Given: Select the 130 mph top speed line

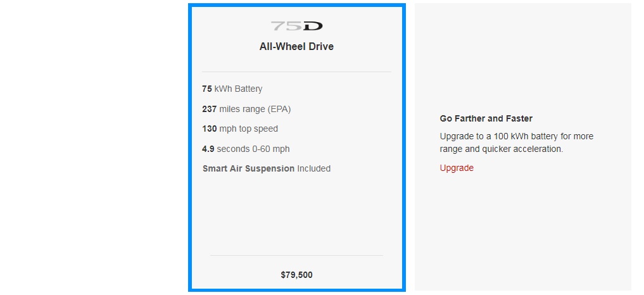Looking at the screenshot, I should coord(240,129).
